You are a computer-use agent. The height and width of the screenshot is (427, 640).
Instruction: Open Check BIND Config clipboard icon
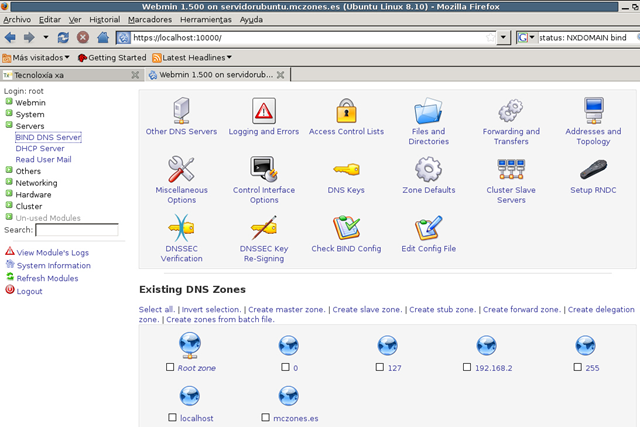pyautogui.click(x=346, y=227)
